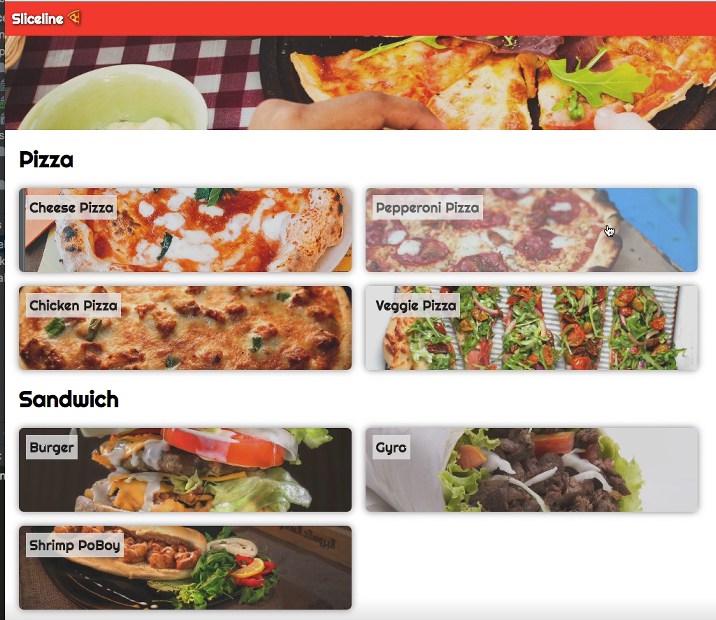Click the red navigation bar
Screen dimensions: 716x620
(360, 18)
